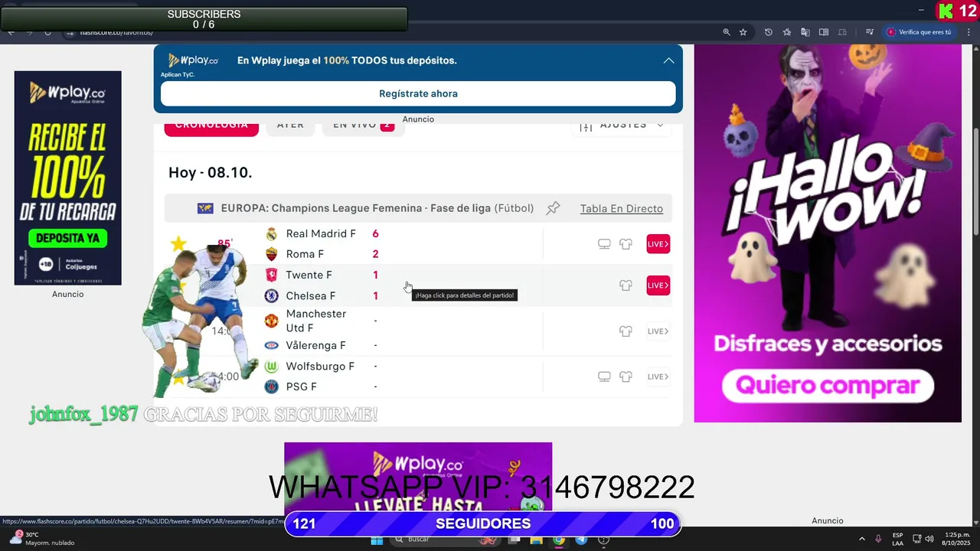Click the PSG F club crest
The image size is (980, 551).
point(271,387)
